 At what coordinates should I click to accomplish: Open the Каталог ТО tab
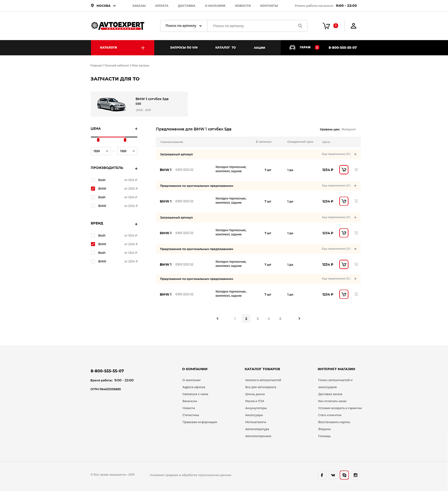point(226,48)
